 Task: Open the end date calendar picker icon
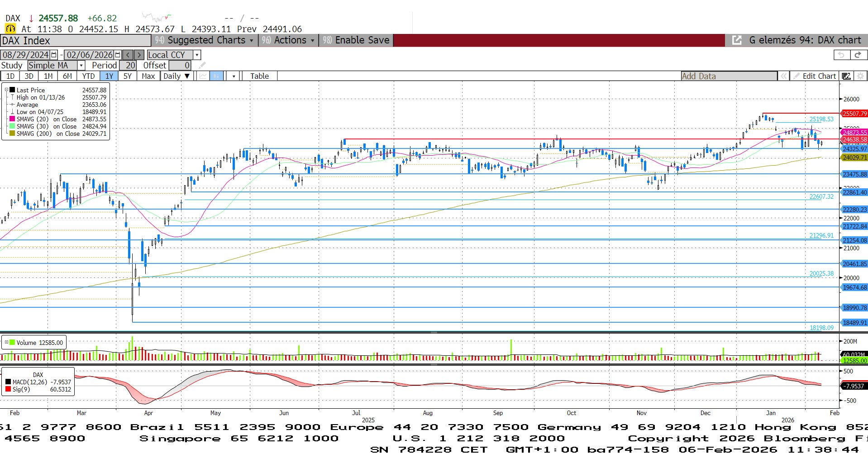(x=118, y=55)
